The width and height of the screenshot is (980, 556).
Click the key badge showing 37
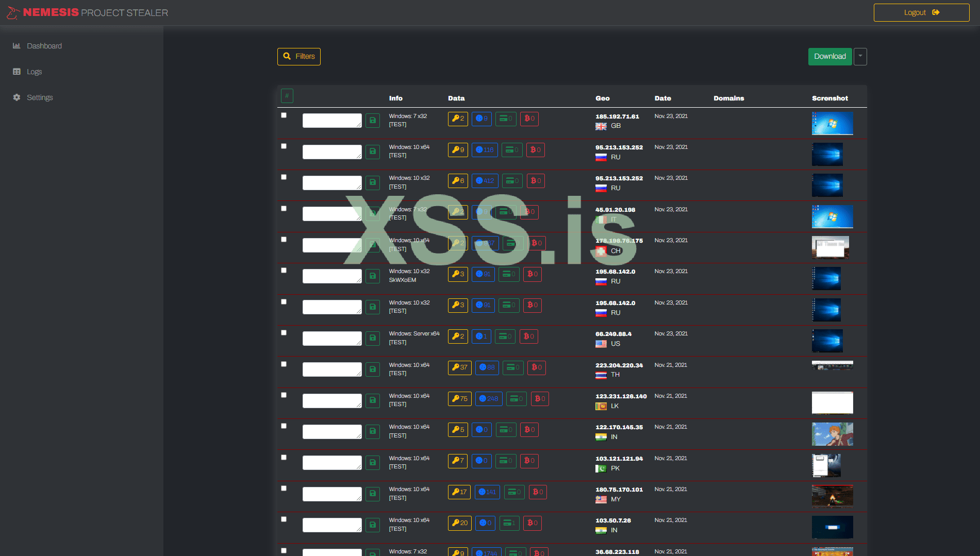point(460,367)
